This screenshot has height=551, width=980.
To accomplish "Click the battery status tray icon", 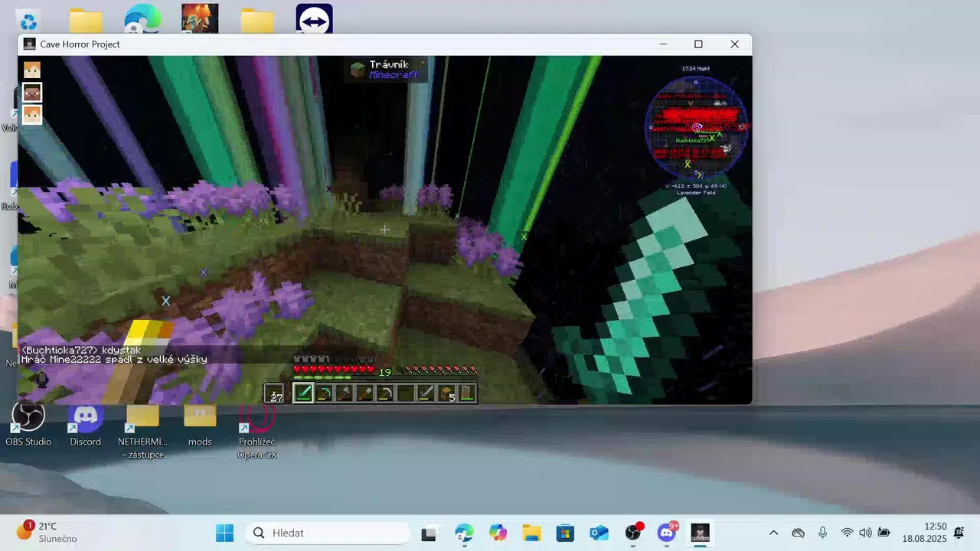I will [884, 533].
